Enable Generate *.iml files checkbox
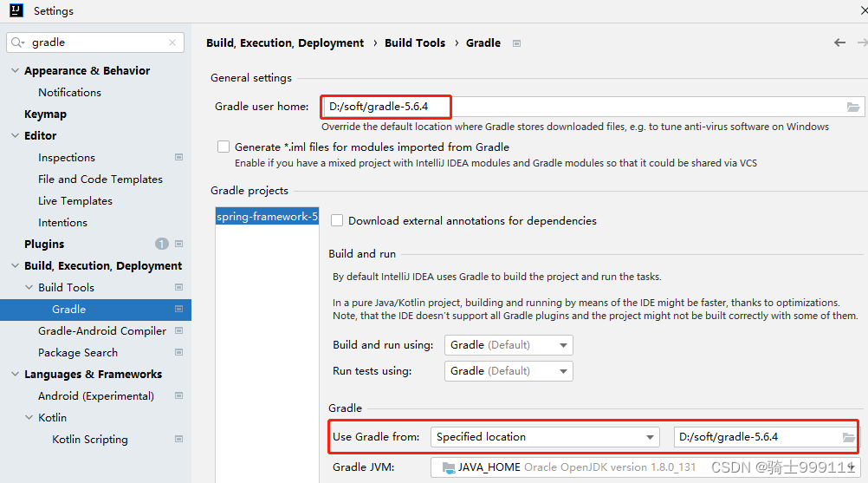 click(223, 147)
